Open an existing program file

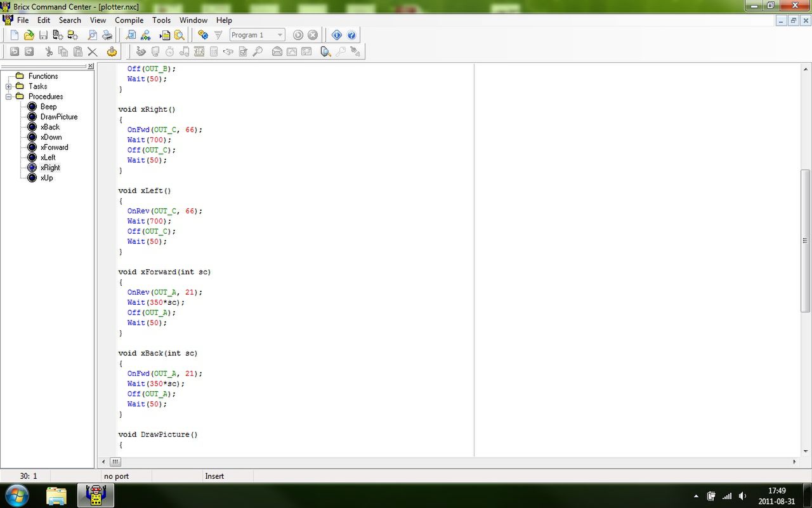pyautogui.click(x=28, y=35)
